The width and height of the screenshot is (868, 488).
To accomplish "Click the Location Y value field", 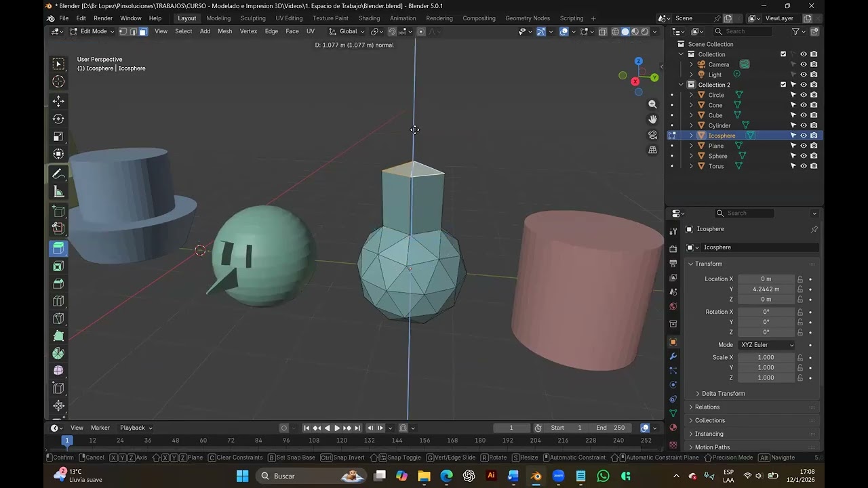I will [x=766, y=289].
